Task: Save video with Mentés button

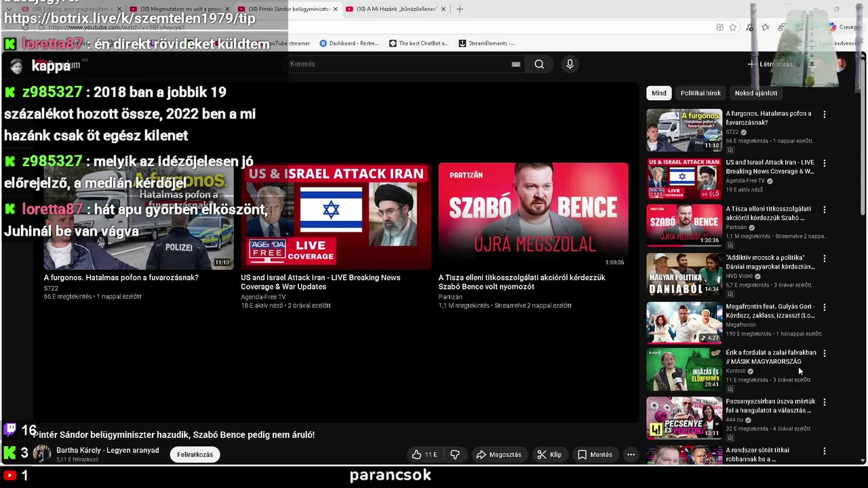Action: [595, 455]
